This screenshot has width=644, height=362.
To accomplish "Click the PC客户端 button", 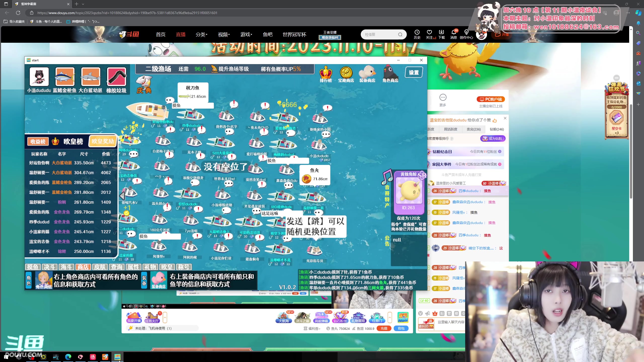I will click(x=491, y=99).
